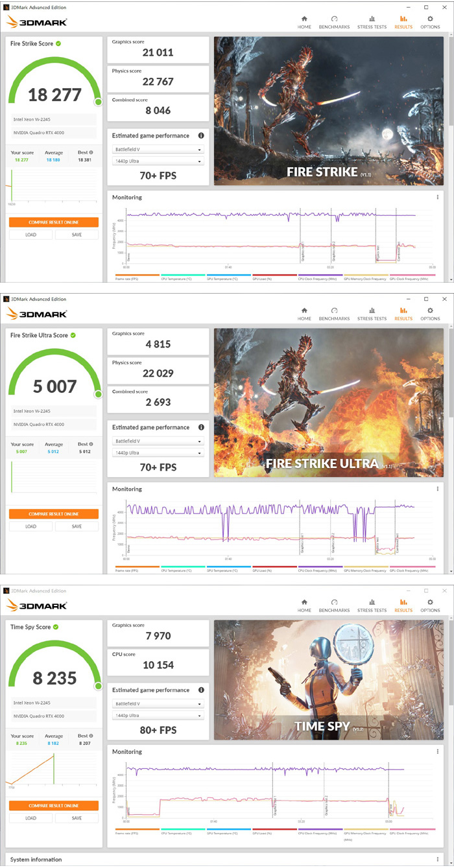This screenshot has height=868, width=454.
Task: Click the FIRE STRIKE (V1.1) banner image
Action: point(329,111)
